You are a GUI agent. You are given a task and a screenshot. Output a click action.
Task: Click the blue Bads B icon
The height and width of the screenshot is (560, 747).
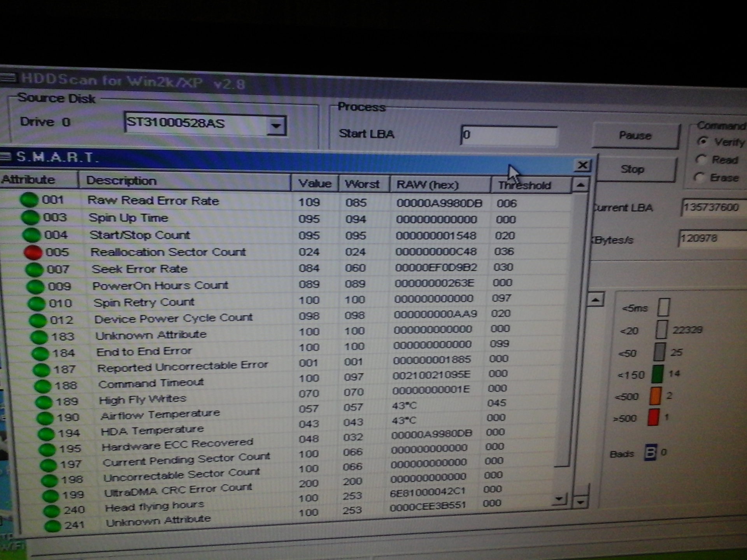pos(650,452)
